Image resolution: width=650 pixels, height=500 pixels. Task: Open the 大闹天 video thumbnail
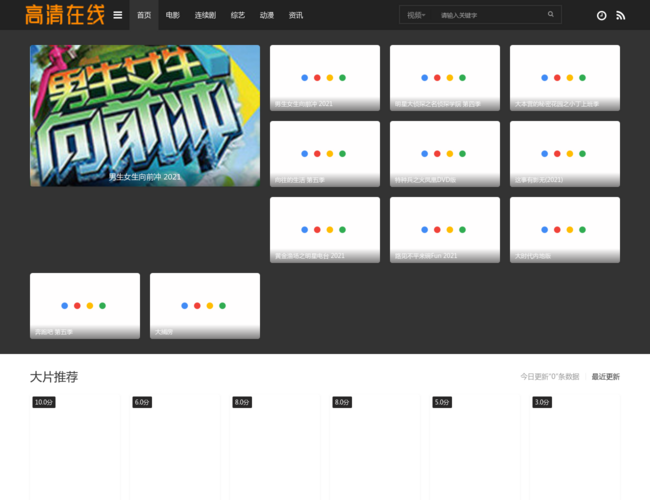point(205,305)
